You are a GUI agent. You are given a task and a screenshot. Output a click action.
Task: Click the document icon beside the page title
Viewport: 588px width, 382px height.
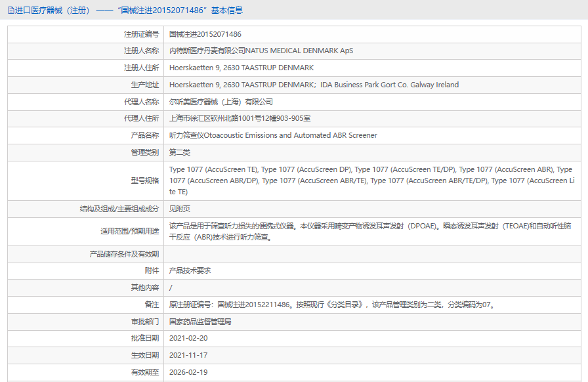pos(11,11)
